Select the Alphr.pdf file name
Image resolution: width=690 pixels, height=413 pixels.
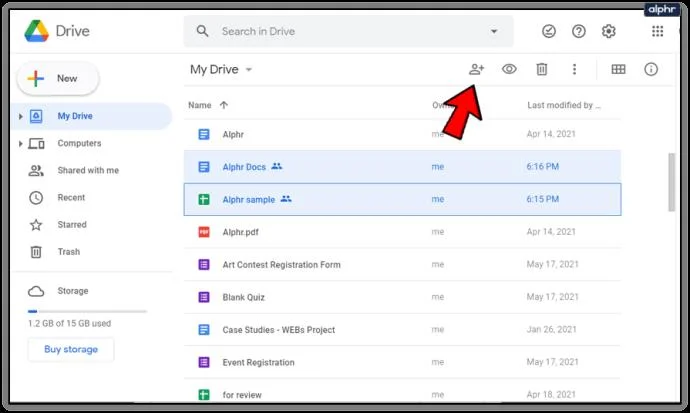coord(240,232)
